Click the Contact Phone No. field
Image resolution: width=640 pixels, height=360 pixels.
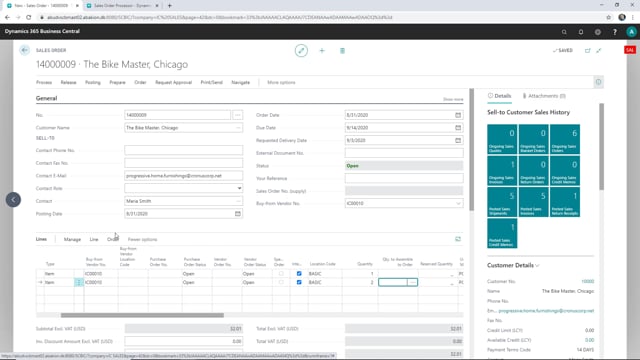(183, 150)
